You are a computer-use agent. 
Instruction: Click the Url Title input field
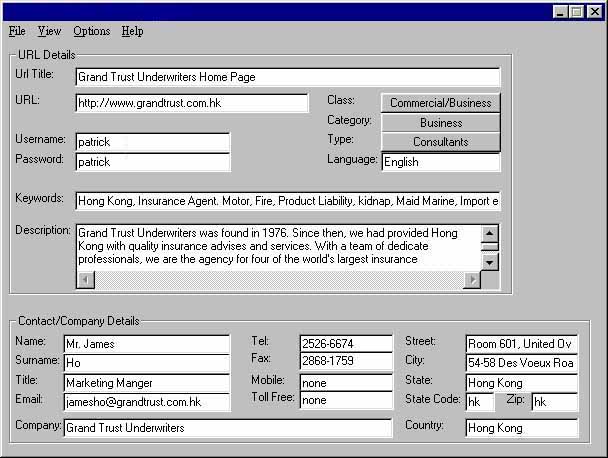tap(288, 77)
